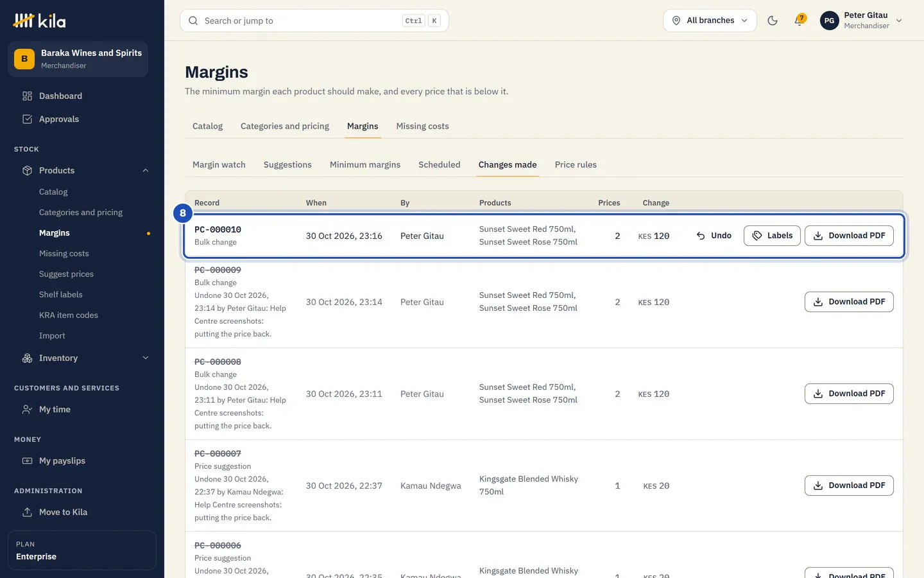Open Suggest prices in sidebar
924x578 pixels.
[66, 274]
